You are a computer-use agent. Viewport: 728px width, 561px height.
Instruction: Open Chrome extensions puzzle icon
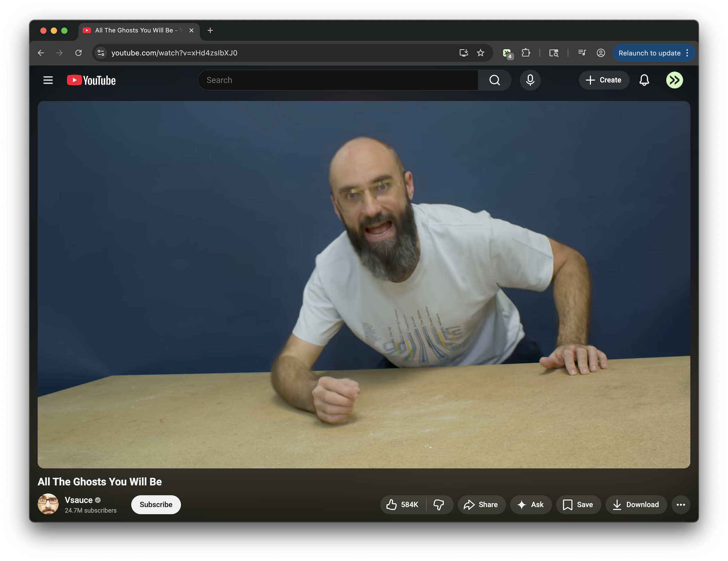[x=526, y=53]
